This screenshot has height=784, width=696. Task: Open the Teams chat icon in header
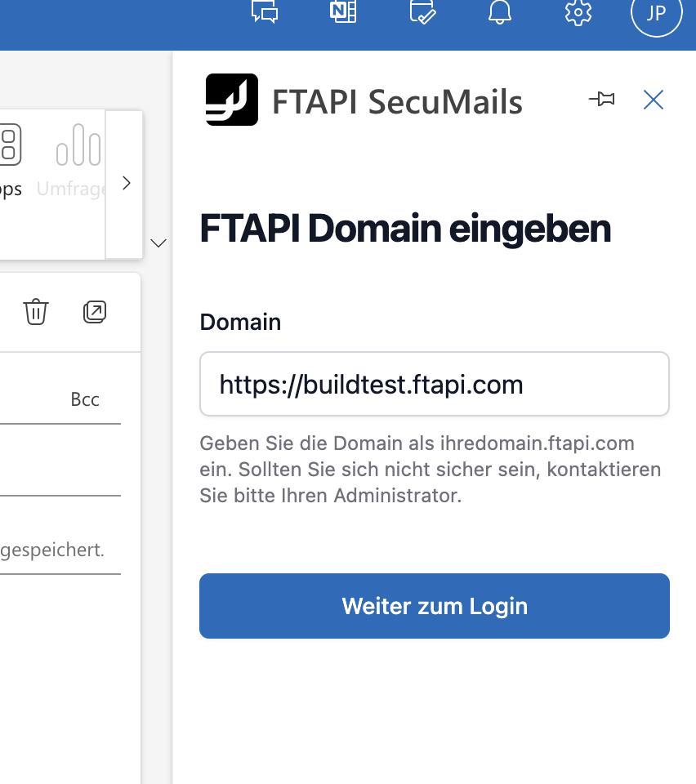pos(265,12)
